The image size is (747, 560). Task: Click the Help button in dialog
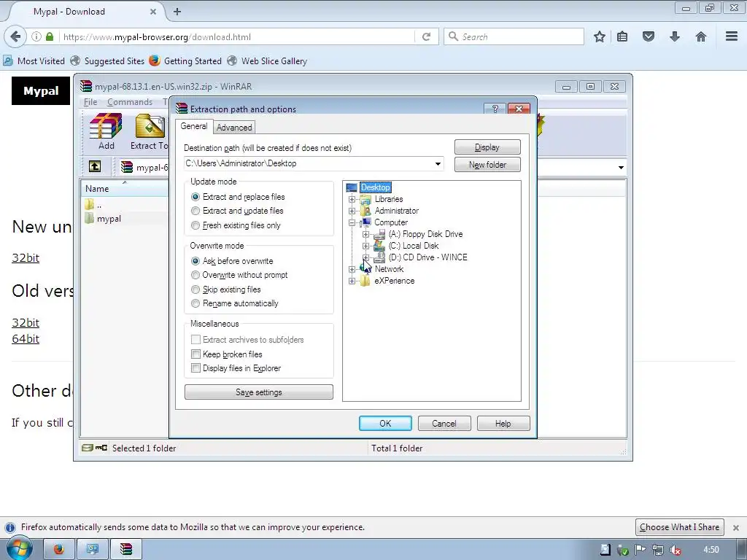coord(503,424)
